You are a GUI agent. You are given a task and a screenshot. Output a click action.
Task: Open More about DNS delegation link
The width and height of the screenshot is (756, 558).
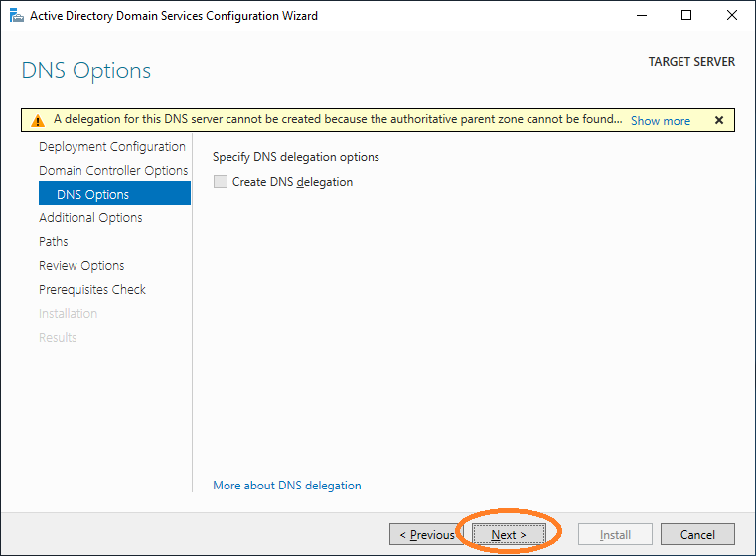coord(287,486)
